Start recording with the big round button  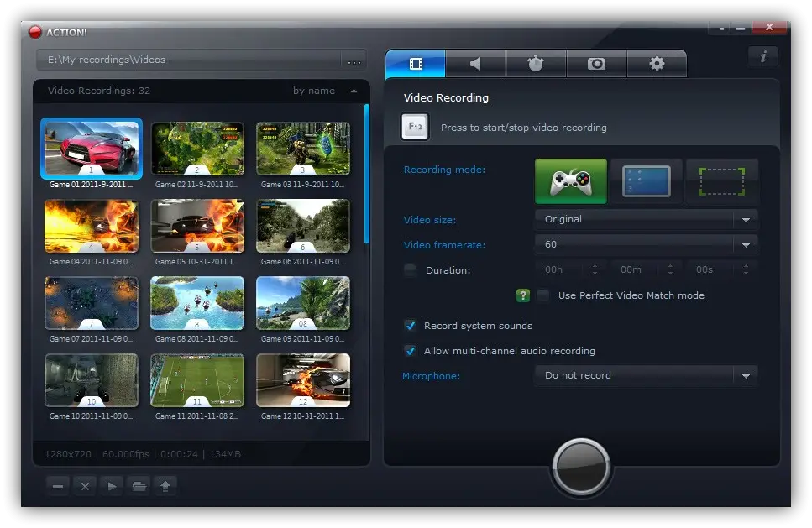(x=581, y=467)
